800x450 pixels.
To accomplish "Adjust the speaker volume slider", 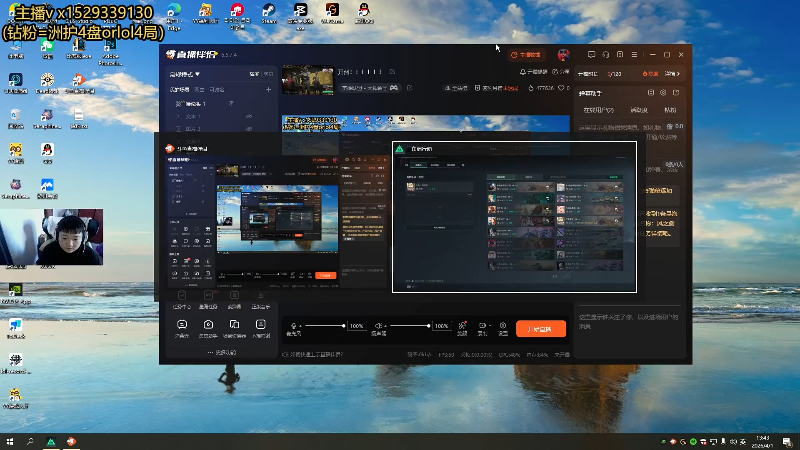I will [409, 326].
